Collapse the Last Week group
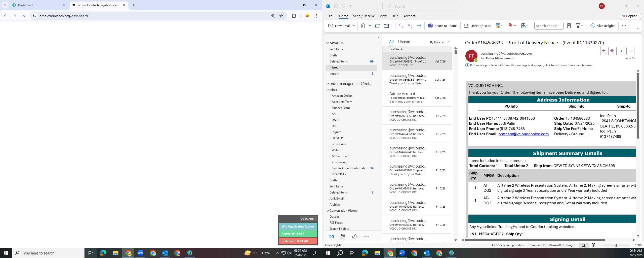The width and height of the screenshot is (644, 258). [386, 49]
